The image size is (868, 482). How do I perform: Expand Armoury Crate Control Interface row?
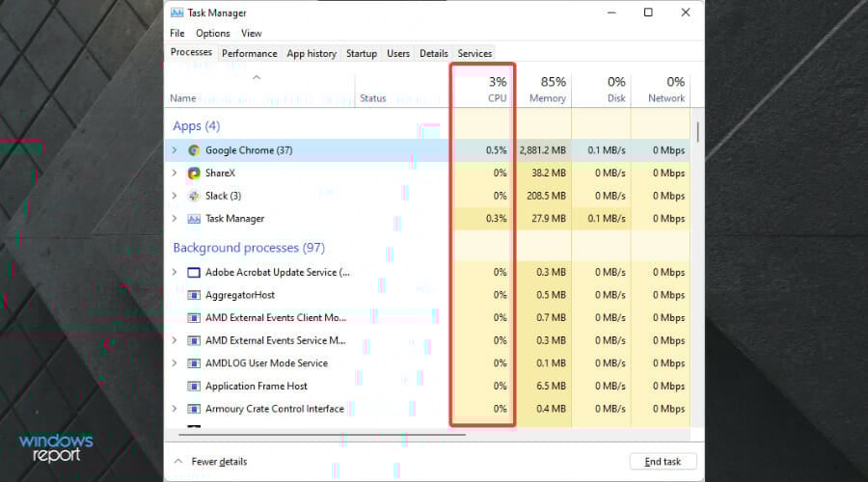click(175, 409)
